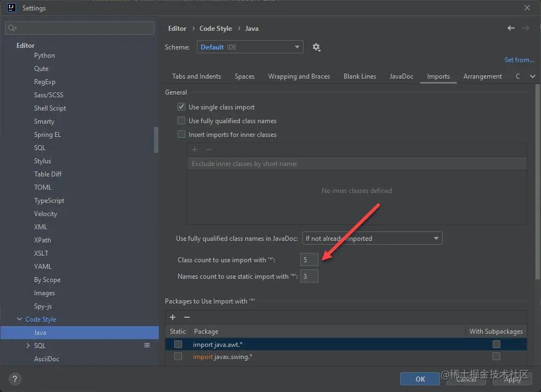The height and width of the screenshot is (392, 541).
Task: Select Java under Code Style
Action: tap(80, 332)
